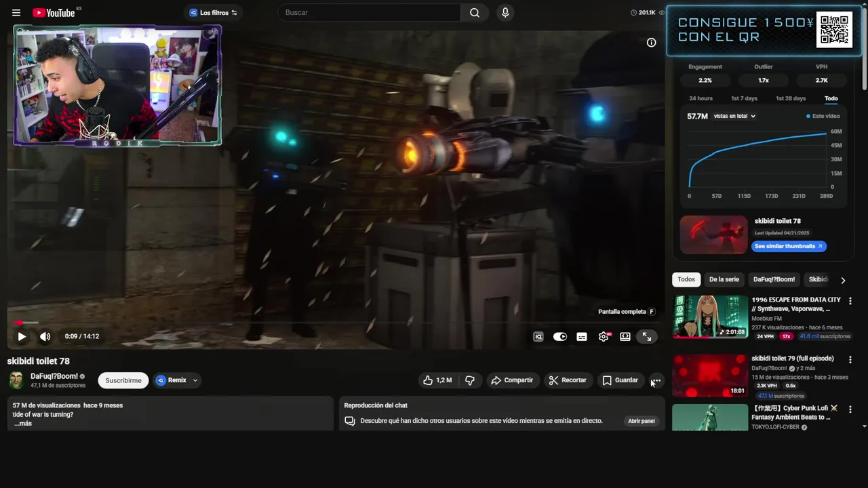
Task: Click the Engagement 2.2% value pill
Action: click(x=705, y=80)
